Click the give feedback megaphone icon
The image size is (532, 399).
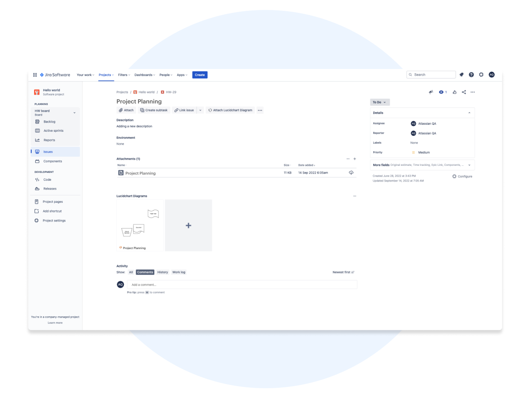431,92
